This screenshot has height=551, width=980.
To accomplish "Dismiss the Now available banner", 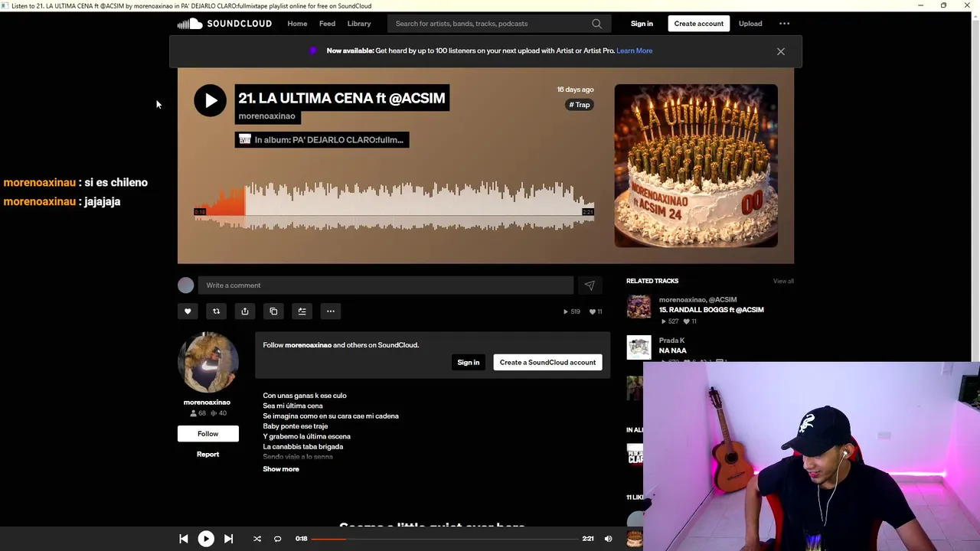I will (x=780, y=51).
